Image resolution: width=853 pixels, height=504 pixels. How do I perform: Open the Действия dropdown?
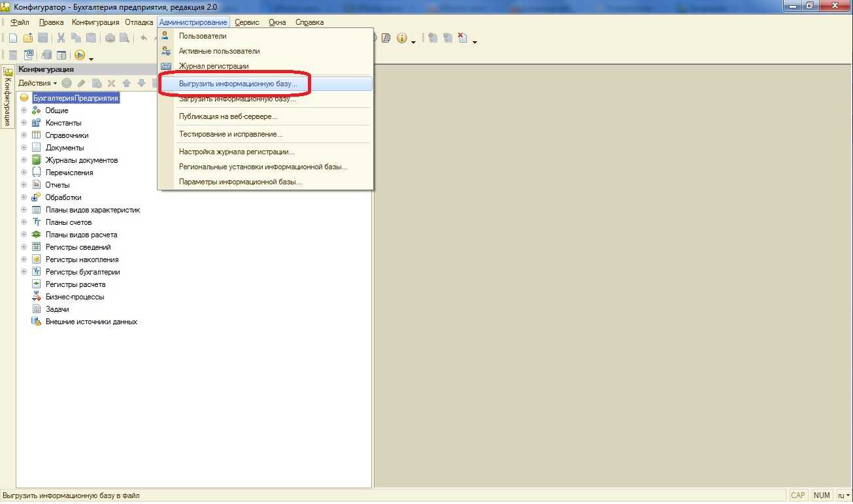(37, 83)
